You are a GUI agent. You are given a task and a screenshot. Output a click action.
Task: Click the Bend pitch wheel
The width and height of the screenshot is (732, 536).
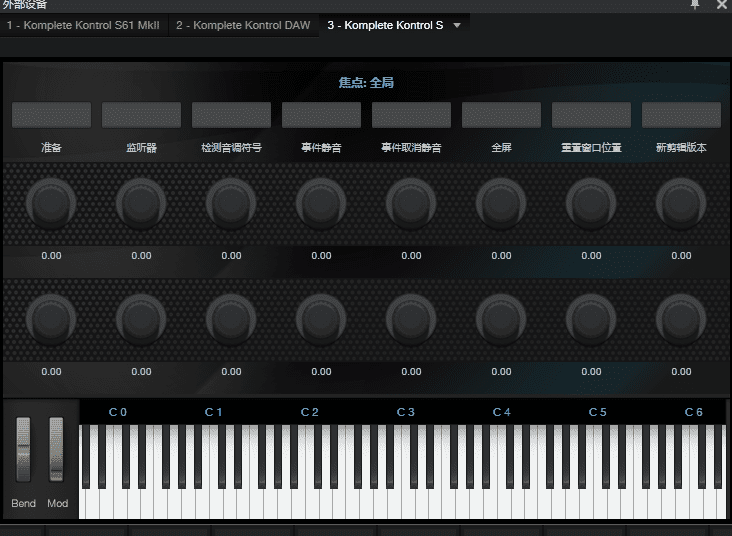(x=23, y=449)
